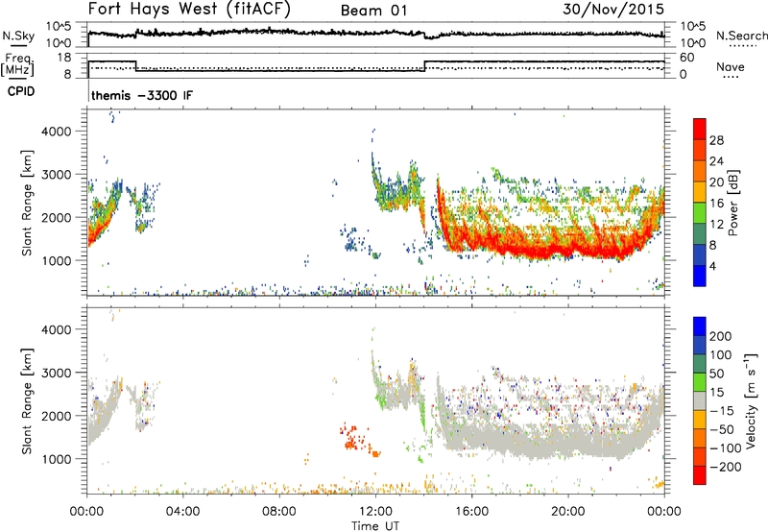Click the '4000' tick of the power panel
Viewport: 768px width, 532px height.
tap(56, 132)
